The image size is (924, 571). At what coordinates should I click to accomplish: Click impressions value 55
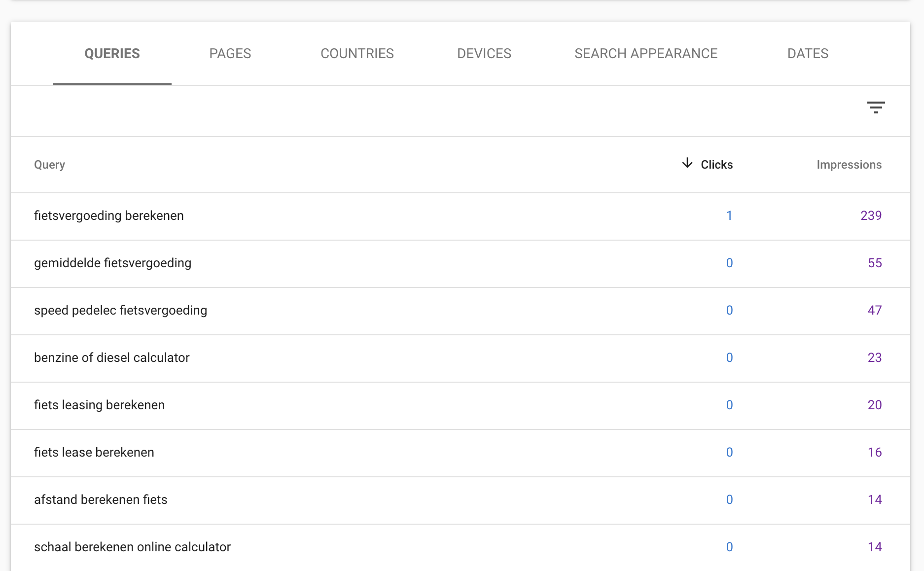point(875,263)
